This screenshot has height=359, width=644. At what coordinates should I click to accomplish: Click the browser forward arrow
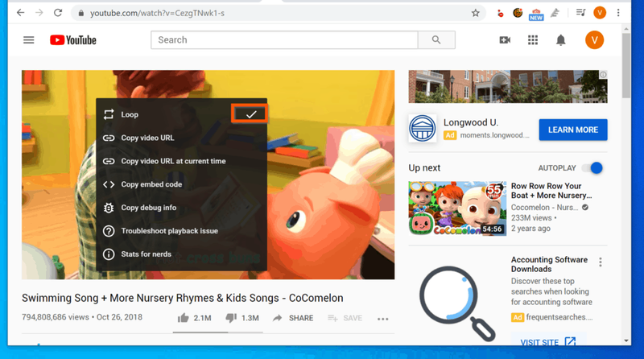(39, 13)
